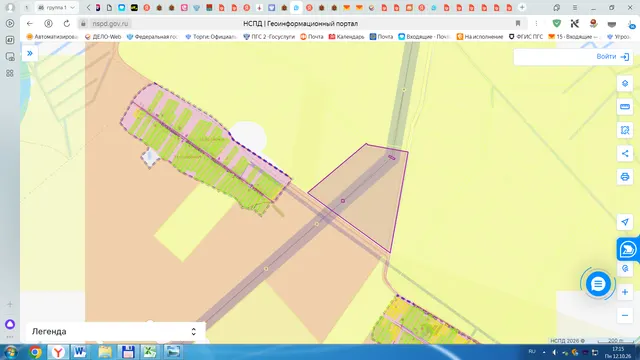
Task: Open Microsoft Word from taskbar
Action: click(80, 352)
